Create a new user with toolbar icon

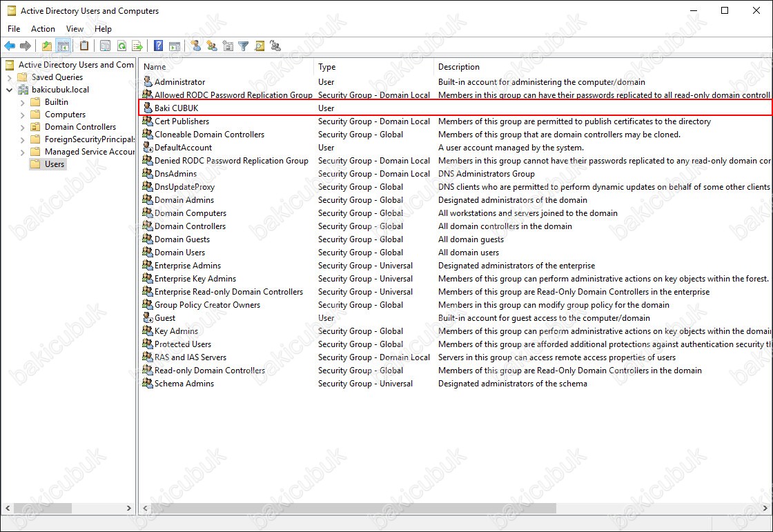(196, 46)
